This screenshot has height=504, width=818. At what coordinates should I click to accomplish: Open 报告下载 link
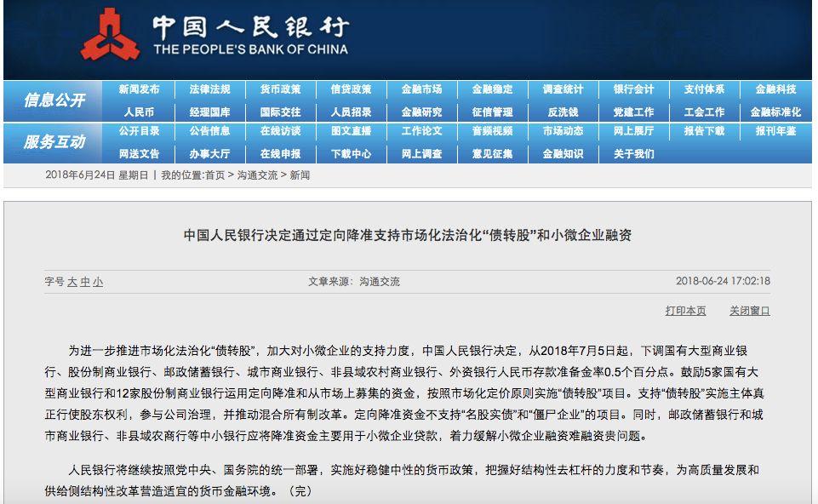[704, 131]
